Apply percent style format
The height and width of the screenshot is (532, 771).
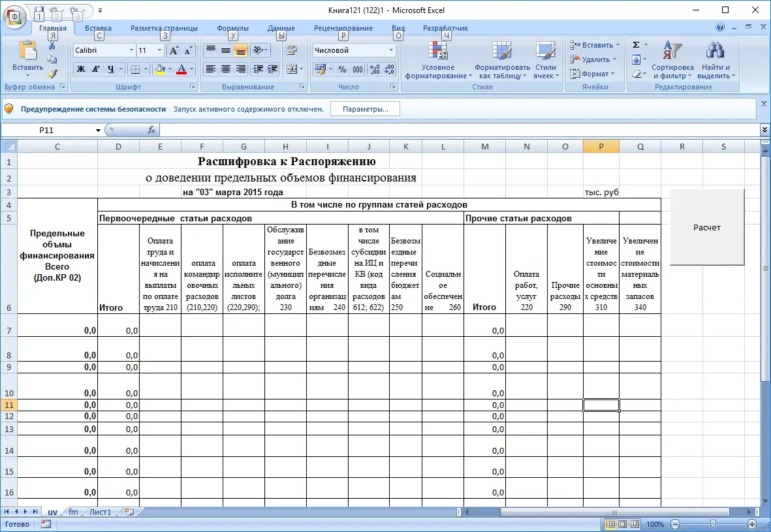pyautogui.click(x=342, y=69)
